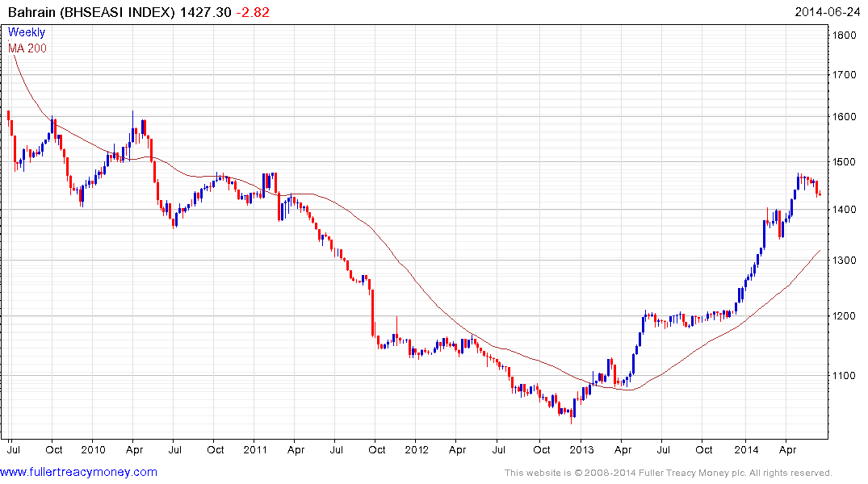Click the 1200 price axis label
Image resolution: width=868 pixels, height=484 pixels.
tap(845, 316)
